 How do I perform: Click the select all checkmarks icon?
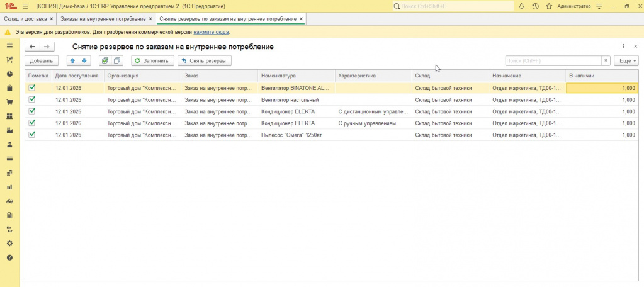(x=105, y=61)
